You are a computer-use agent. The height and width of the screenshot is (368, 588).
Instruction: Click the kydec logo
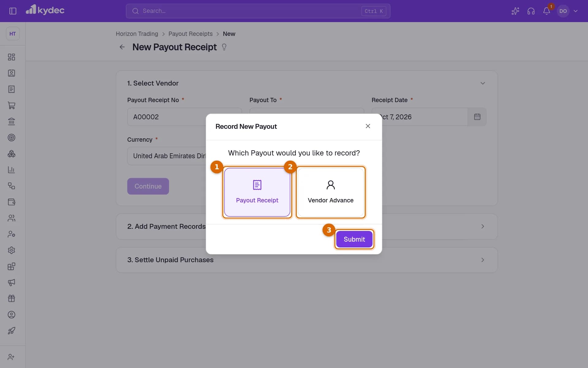(45, 10)
